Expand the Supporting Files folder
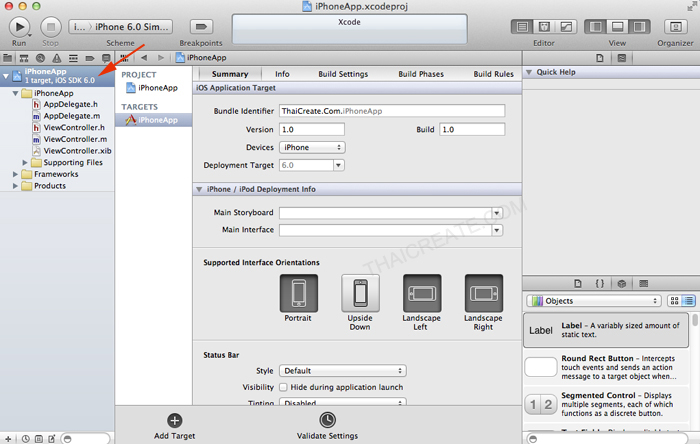The image size is (700, 444). [25, 162]
